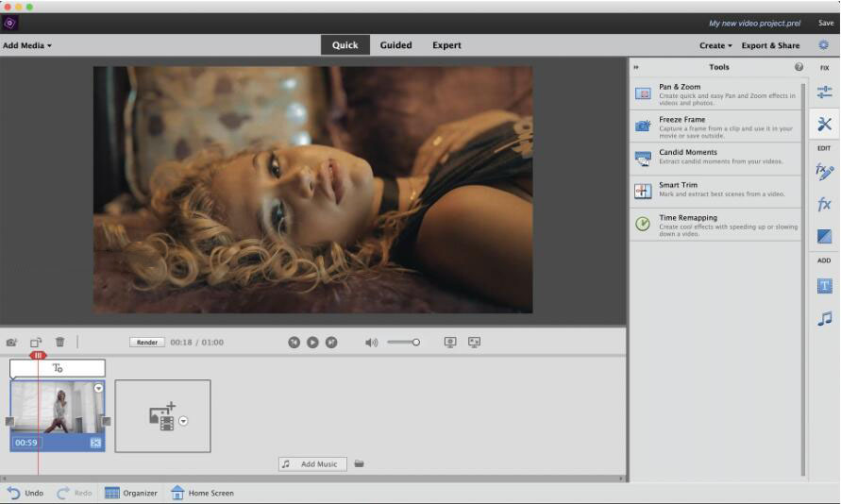Click the left trim handle of clip
This screenshot has height=504, width=841.
[9, 422]
